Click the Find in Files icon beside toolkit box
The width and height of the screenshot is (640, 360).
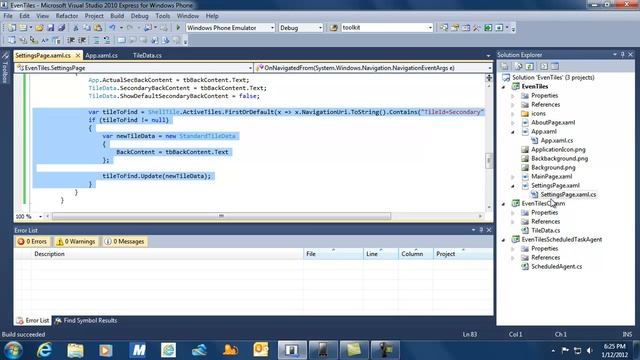[x=333, y=28]
